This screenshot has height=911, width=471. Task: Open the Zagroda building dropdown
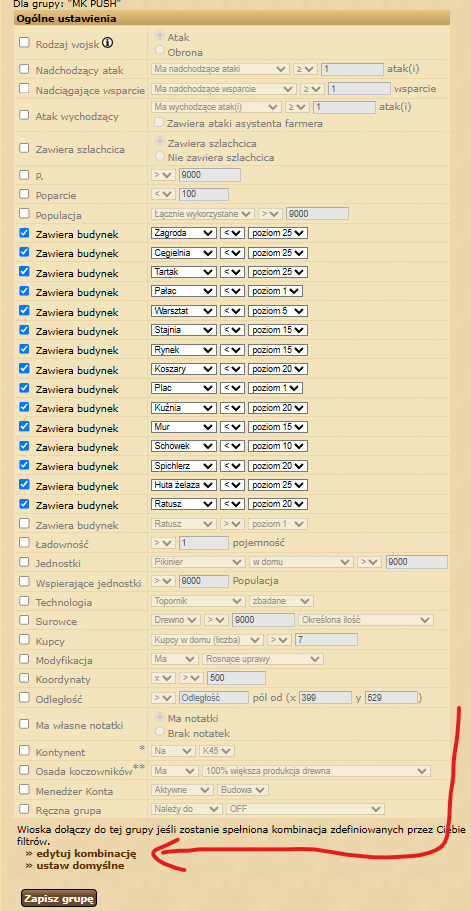[x=183, y=234]
